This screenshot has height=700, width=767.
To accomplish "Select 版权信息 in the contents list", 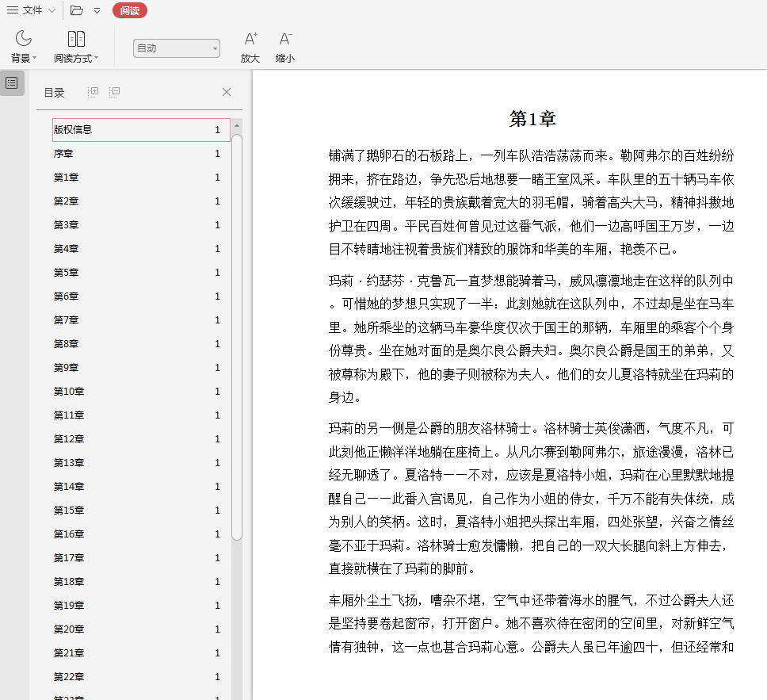I will click(x=141, y=130).
